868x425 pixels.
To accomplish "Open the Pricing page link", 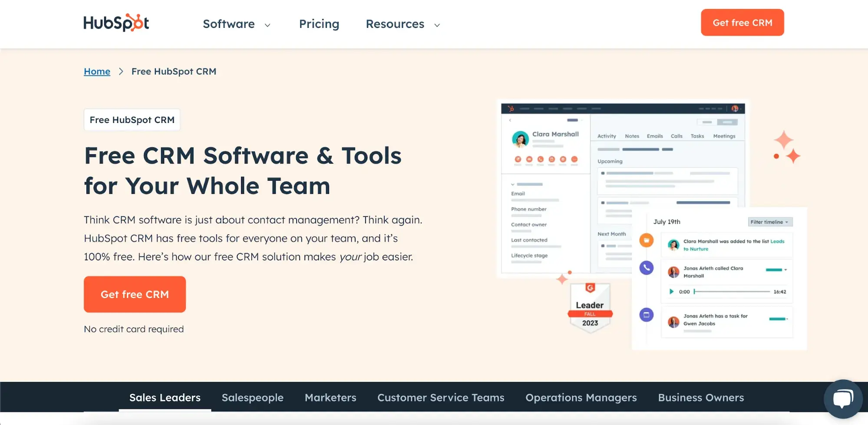I will [319, 24].
